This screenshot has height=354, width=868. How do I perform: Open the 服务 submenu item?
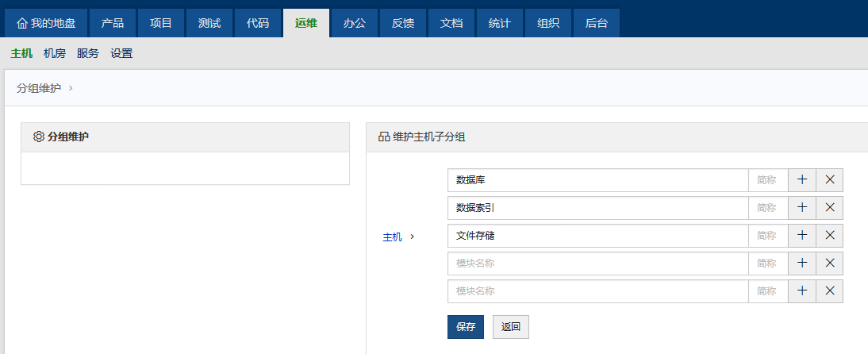pos(88,54)
